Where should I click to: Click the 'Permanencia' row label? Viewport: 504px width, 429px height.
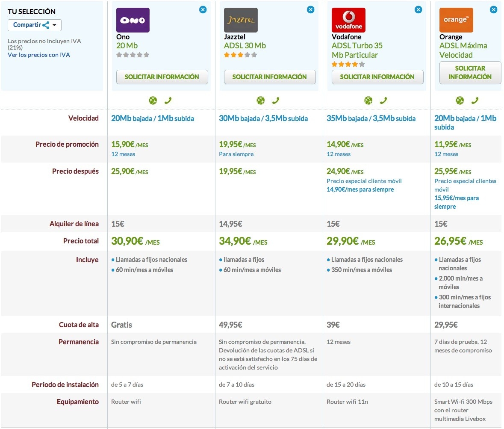pyautogui.click(x=78, y=342)
